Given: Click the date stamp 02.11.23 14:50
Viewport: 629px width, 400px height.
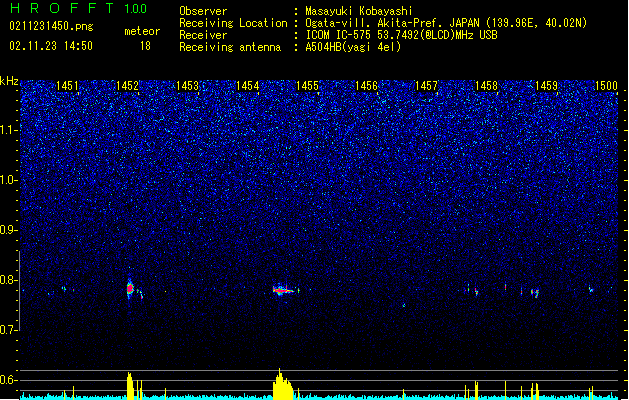Looking at the screenshot, I should [x=51, y=46].
